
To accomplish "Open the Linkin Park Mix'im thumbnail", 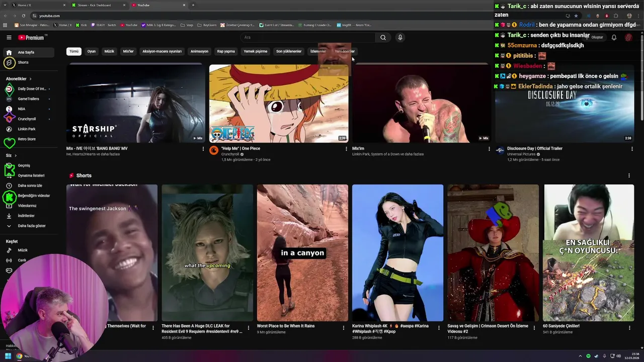I will click(422, 104).
